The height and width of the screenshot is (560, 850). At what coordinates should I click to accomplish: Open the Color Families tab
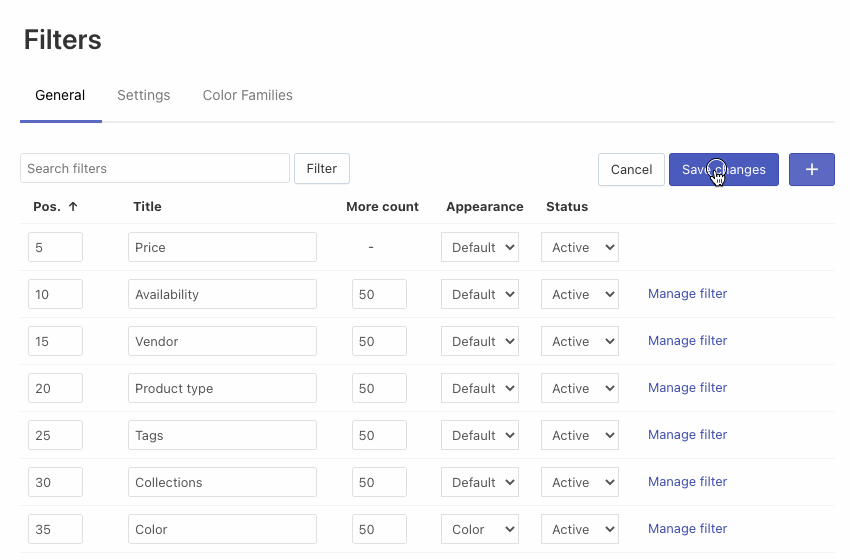tap(247, 96)
